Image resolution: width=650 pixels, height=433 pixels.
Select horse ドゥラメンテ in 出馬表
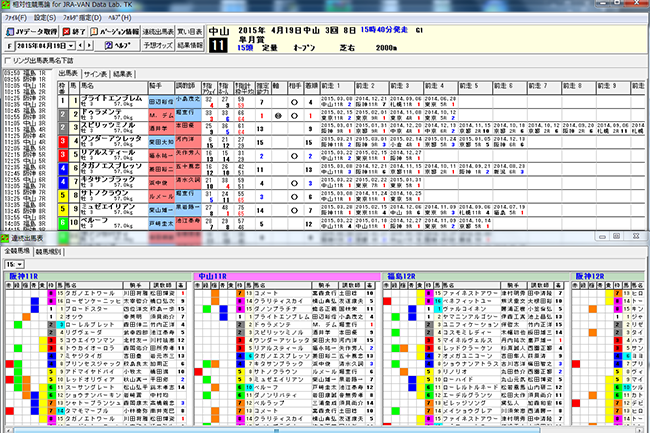[x=114, y=116]
